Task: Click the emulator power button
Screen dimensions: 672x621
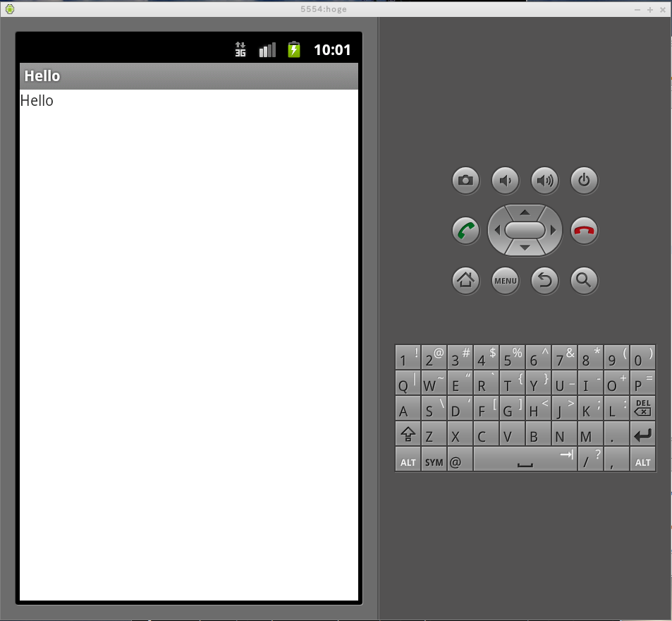Action: 584,180
